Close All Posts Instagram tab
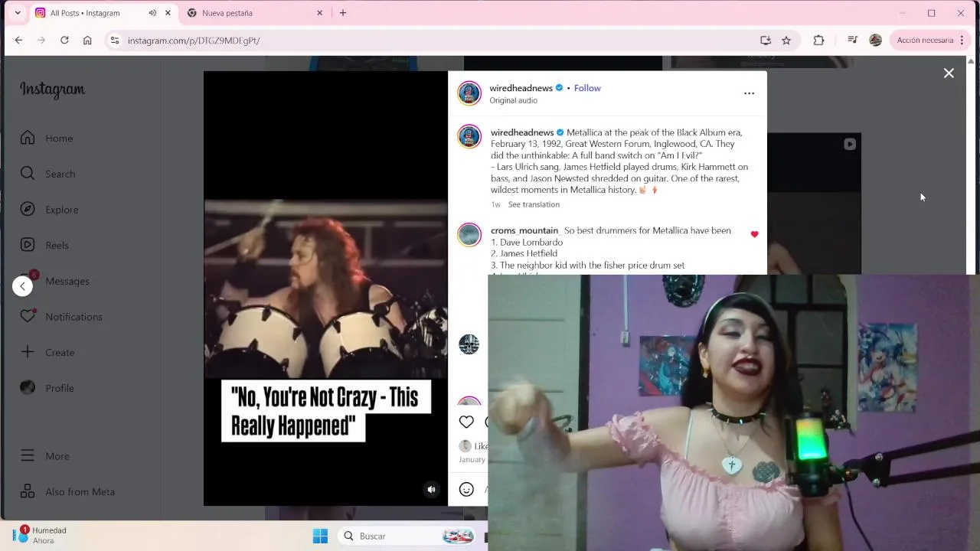 [168, 13]
